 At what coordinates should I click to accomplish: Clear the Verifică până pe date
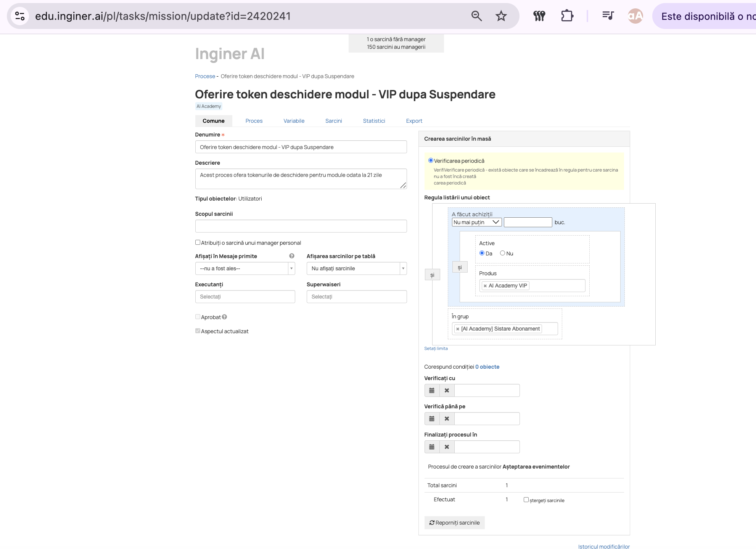coord(447,419)
